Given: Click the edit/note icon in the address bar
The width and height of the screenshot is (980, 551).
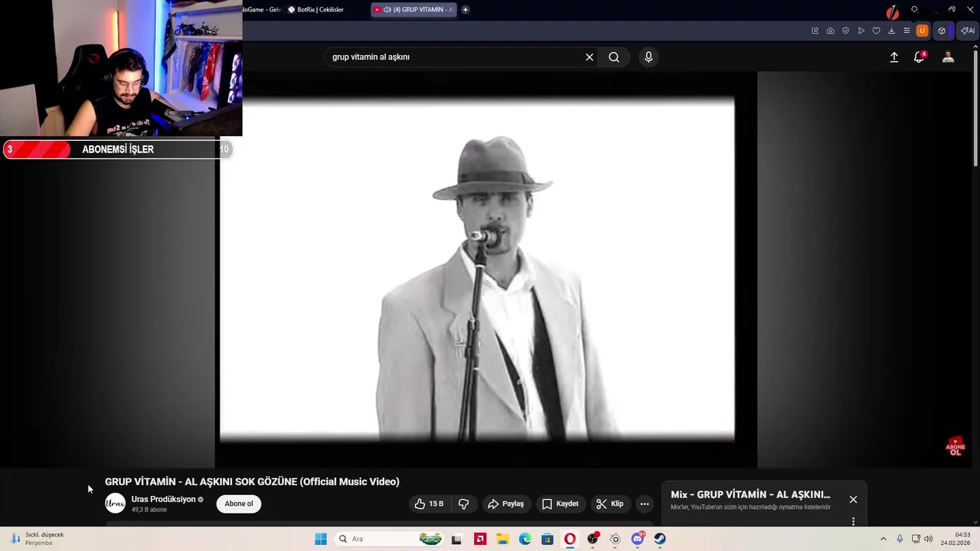Looking at the screenshot, I should coord(815,31).
